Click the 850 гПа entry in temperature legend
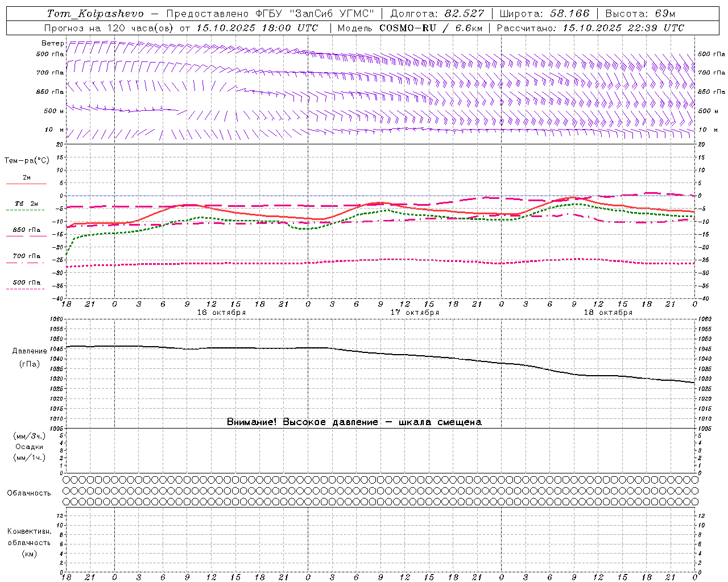Viewport: 728px width, 582px height. click(x=27, y=230)
